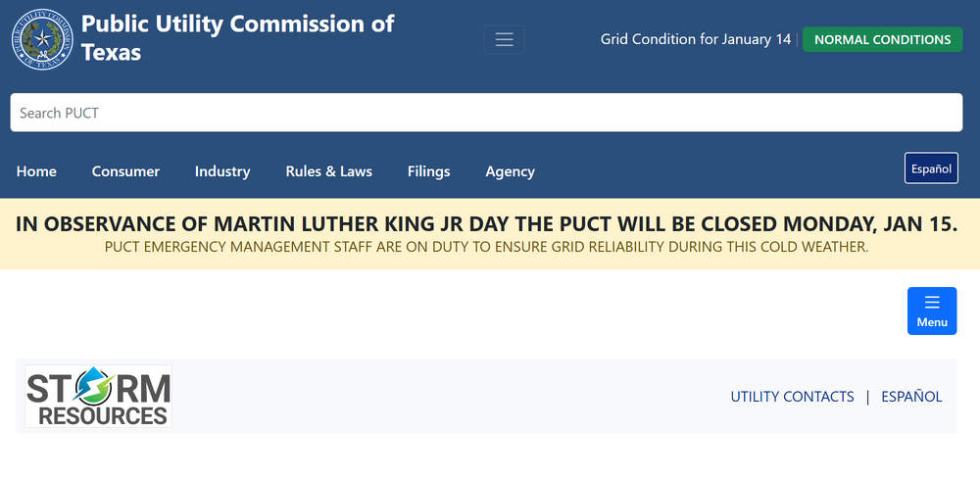Viewport: 980px width, 478px height.
Task: Click the NORMAL CONDITIONS grid status badge
Action: point(882,40)
